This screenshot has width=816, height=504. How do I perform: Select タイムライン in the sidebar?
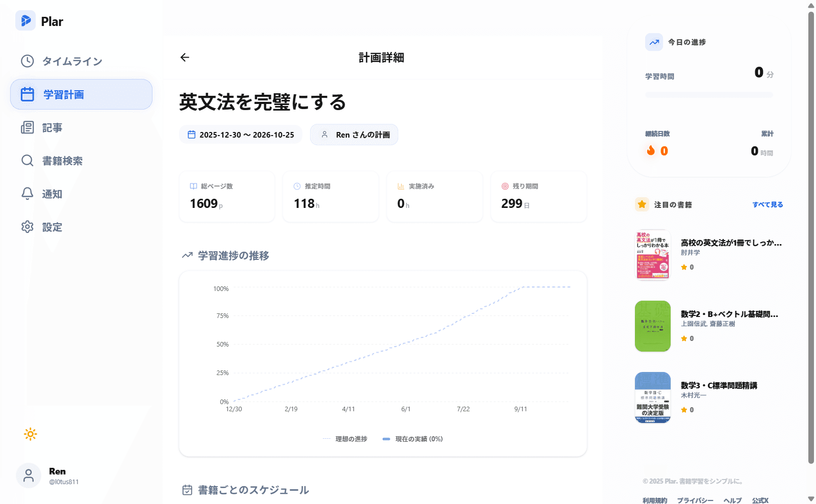(x=72, y=61)
